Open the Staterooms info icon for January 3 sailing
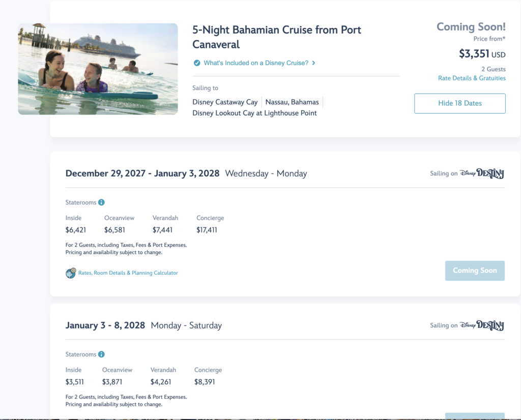 101,354
